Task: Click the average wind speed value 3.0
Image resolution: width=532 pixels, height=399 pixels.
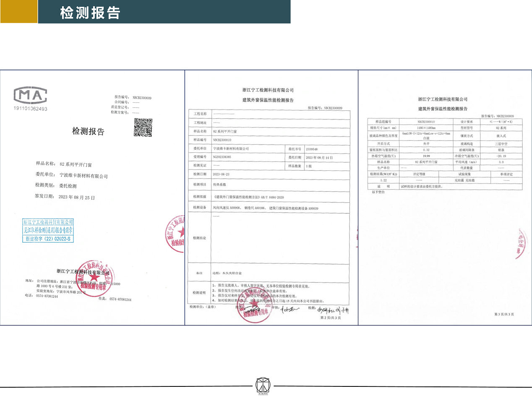Action: tap(501, 161)
